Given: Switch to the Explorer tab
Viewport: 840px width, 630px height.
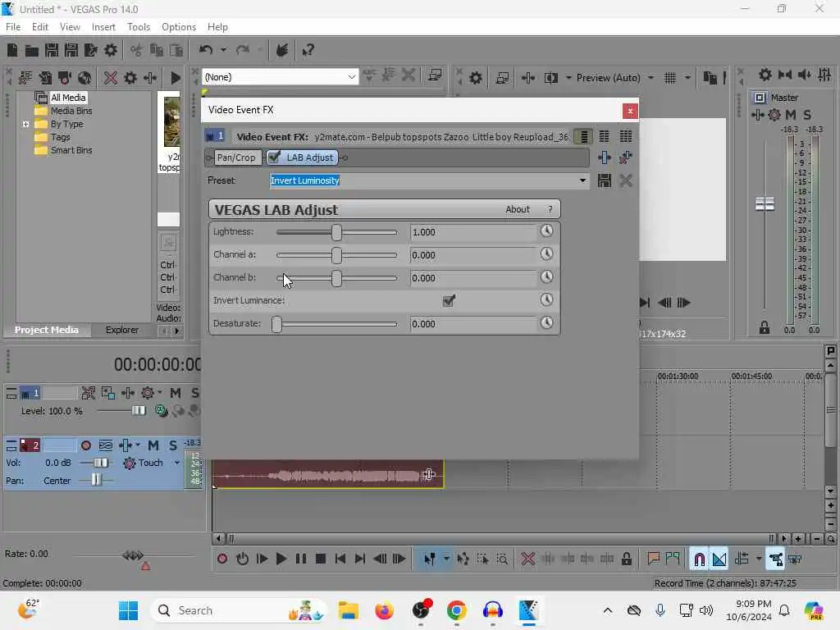Looking at the screenshot, I should coord(122,330).
